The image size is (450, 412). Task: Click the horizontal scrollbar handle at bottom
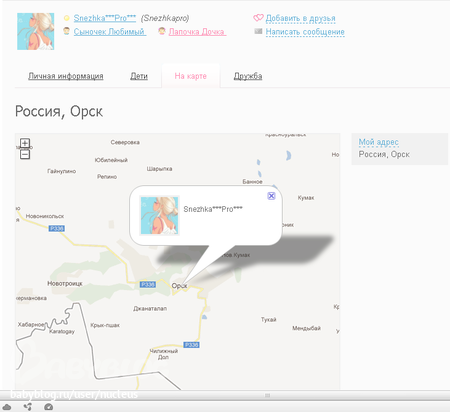pos(267,395)
